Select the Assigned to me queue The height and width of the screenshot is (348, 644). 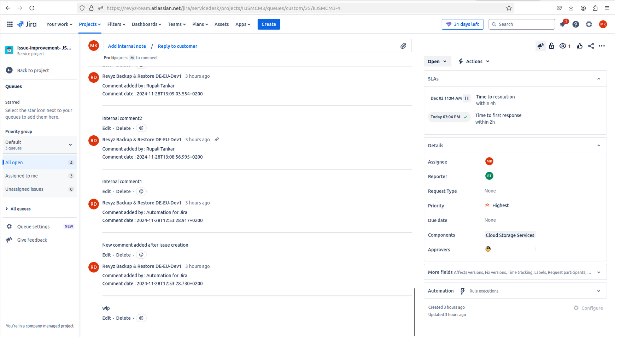click(22, 176)
